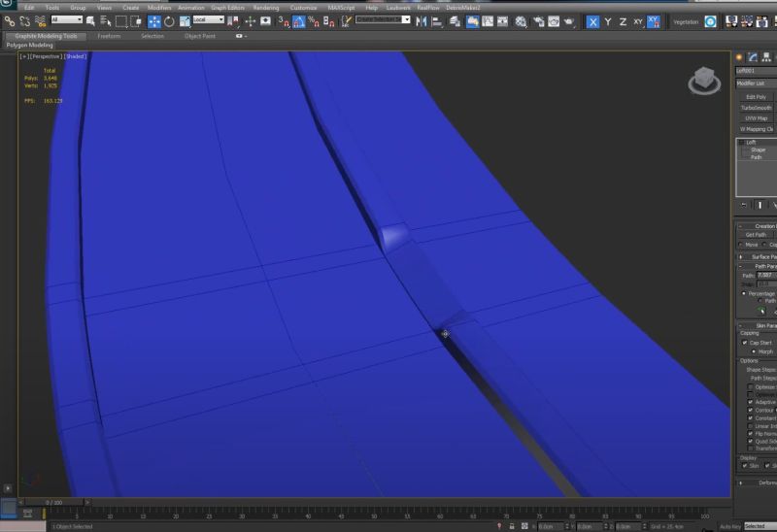
Task: Toggle the 3D Snaps icon
Action: tap(284, 21)
